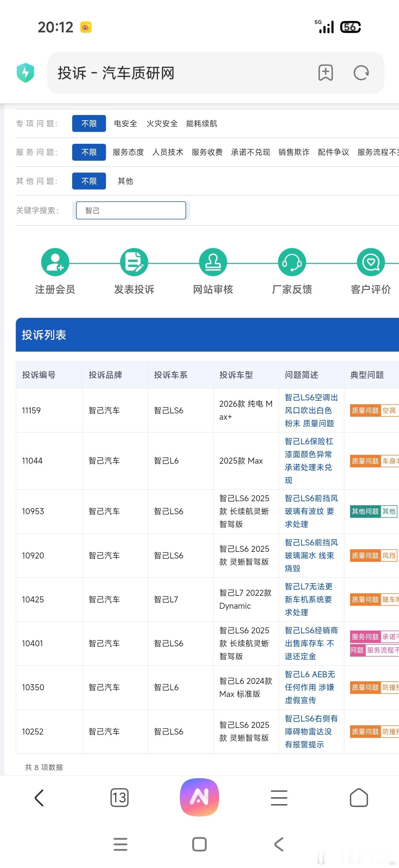Select model cell 2026款 纯电 Max+
Screen dimensions: 399x868
[246, 410]
